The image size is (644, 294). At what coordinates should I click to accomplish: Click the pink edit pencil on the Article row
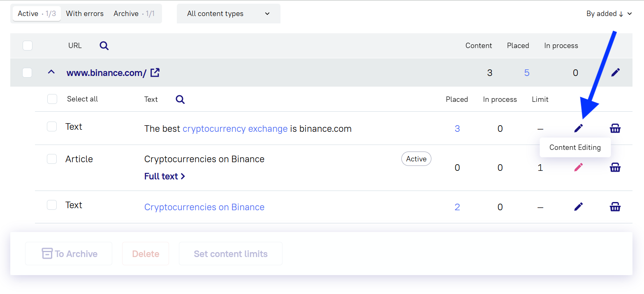click(x=579, y=168)
